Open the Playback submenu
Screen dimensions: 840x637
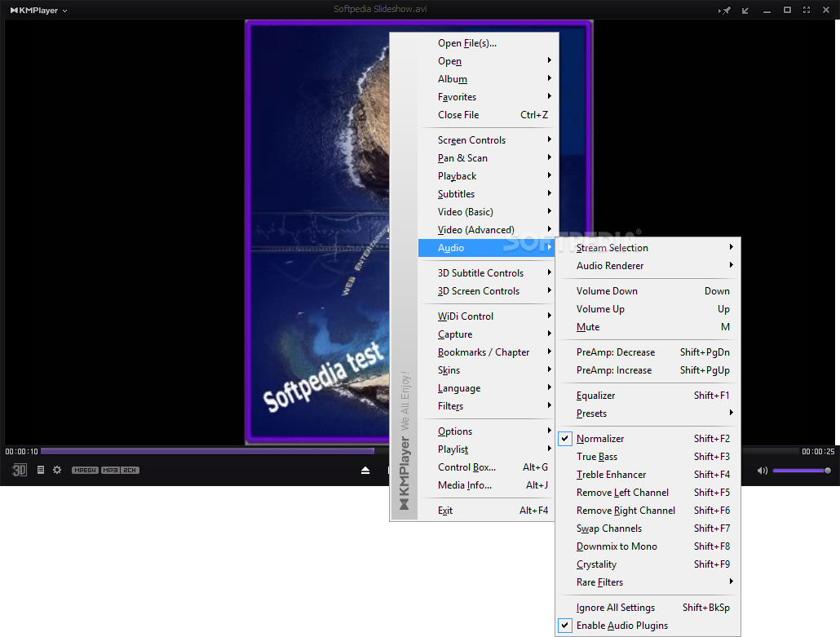coord(486,175)
